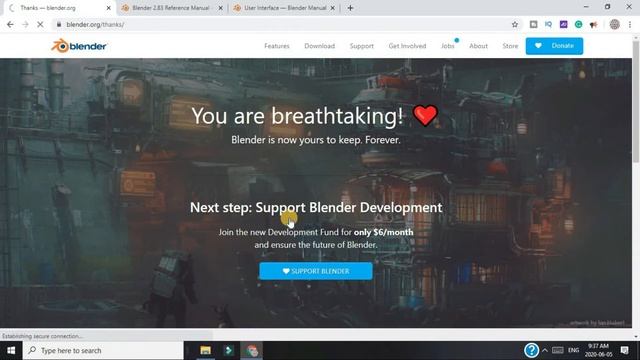Screen dimensions: 640x360
Task: Click ENG language indicator
Action: [573, 350]
